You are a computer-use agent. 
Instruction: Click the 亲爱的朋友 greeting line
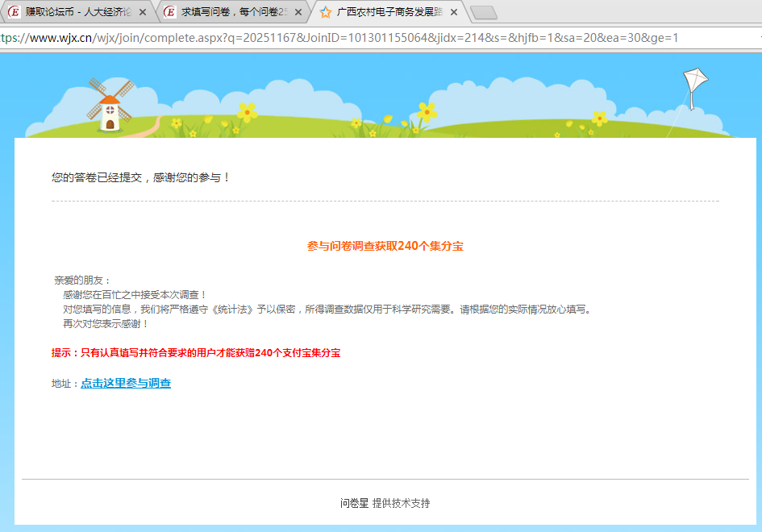coord(82,281)
